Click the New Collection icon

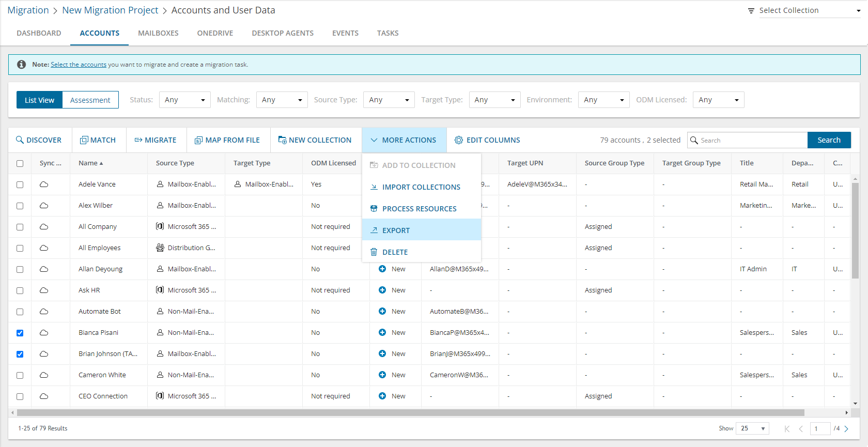coord(282,140)
